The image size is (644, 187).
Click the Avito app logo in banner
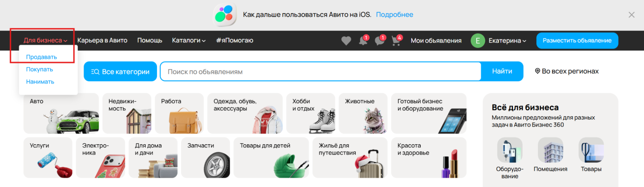(x=225, y=14)
